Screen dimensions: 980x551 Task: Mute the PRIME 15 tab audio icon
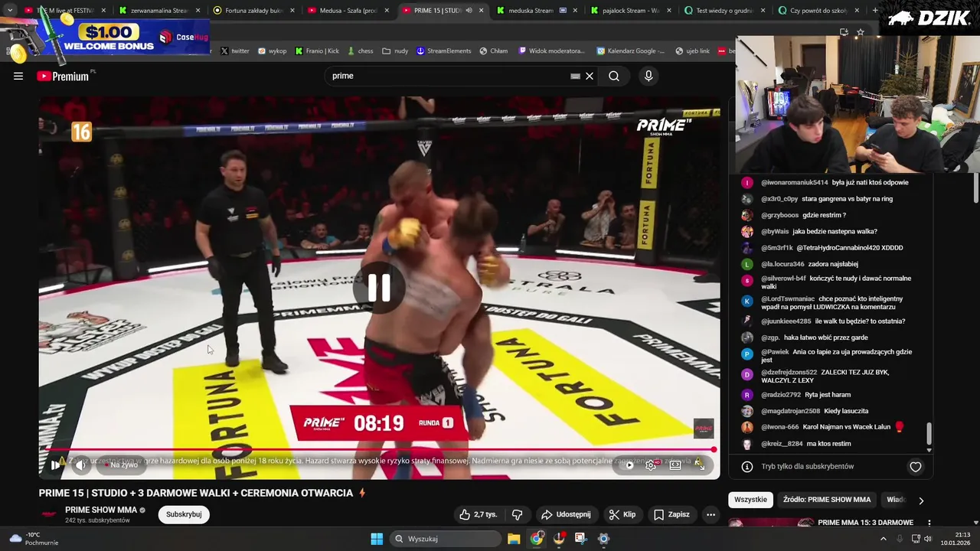click(x=469, y=11)
